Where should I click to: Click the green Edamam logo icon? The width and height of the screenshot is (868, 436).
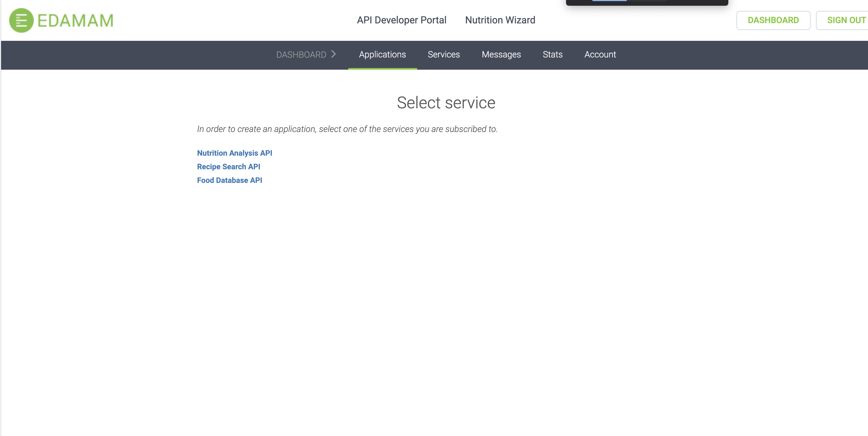(21, 21)
